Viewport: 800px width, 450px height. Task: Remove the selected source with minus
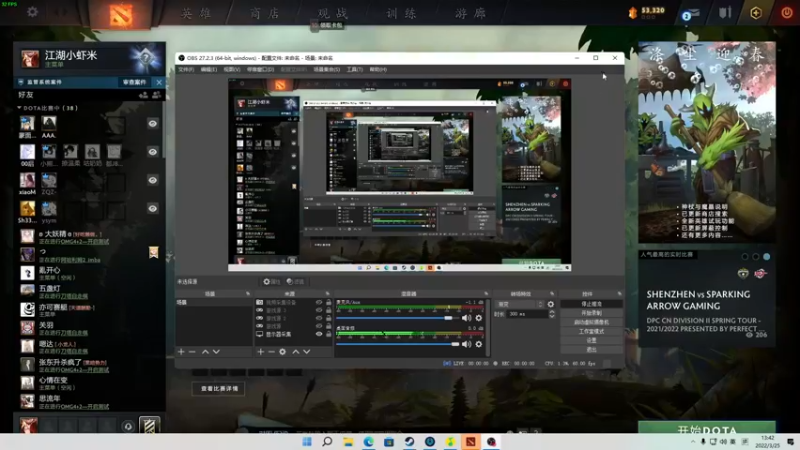tap(271, 352)
